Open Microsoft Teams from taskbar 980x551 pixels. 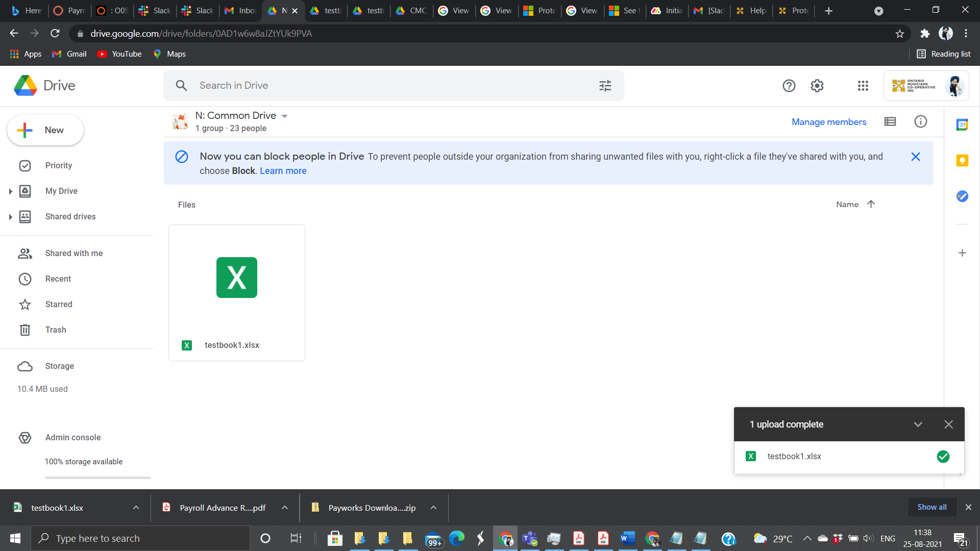(530, 538)
